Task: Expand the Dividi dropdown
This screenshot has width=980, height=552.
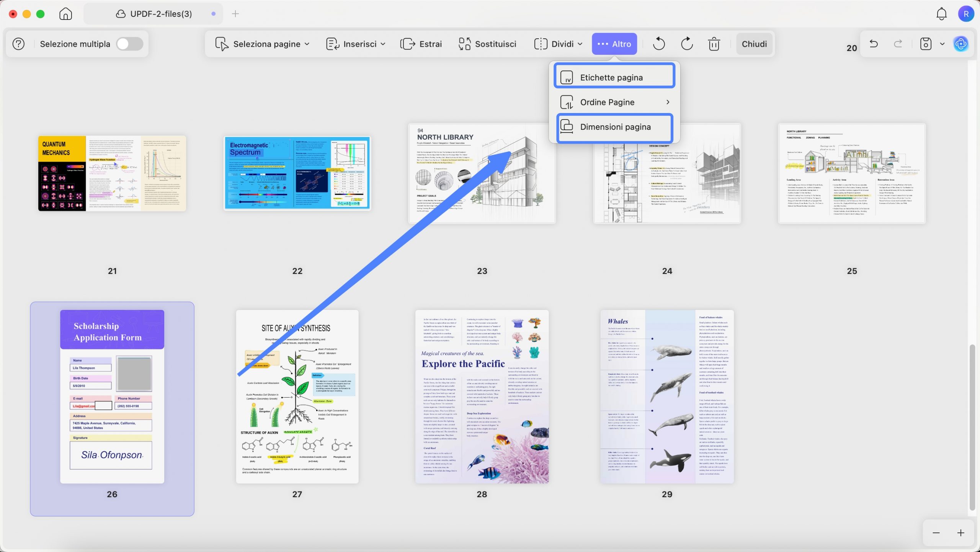Action: (559, 44)
